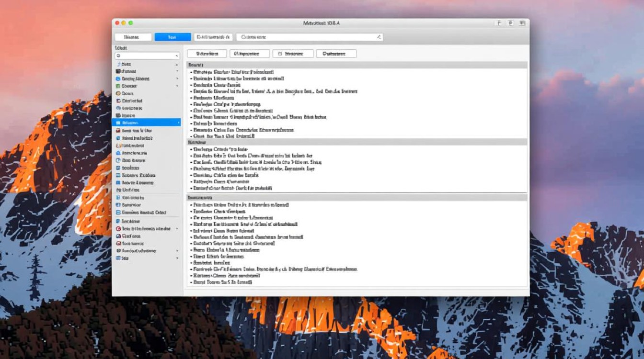644x359 pixels.
Task: Click the magnifier icon in the sidebar search box
Action: tap(118, 56)
